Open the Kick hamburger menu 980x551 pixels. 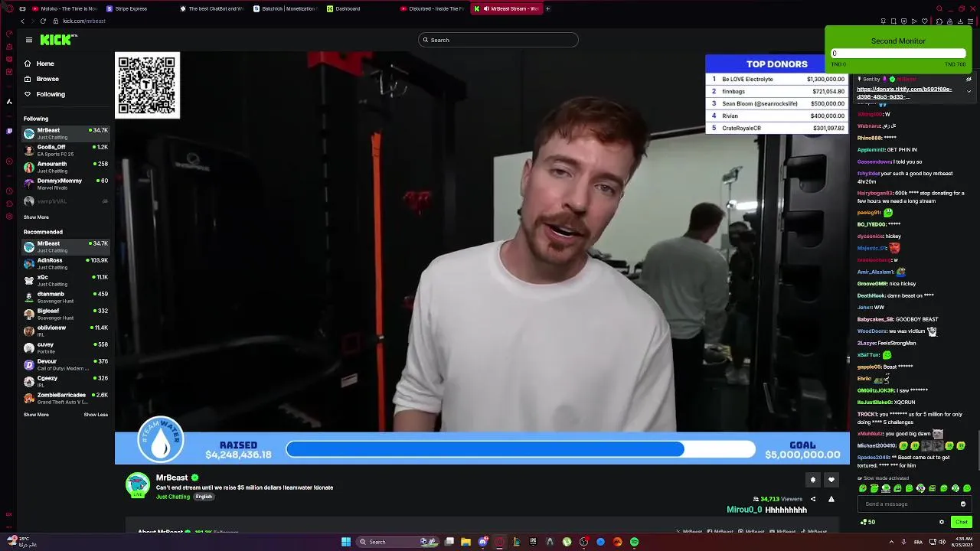click(29, 40)
